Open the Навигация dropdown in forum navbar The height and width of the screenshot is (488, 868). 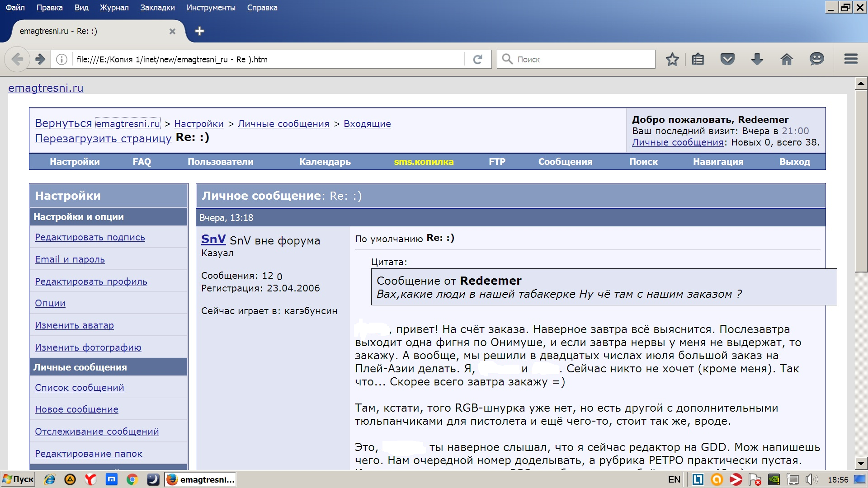click(718, 162)
